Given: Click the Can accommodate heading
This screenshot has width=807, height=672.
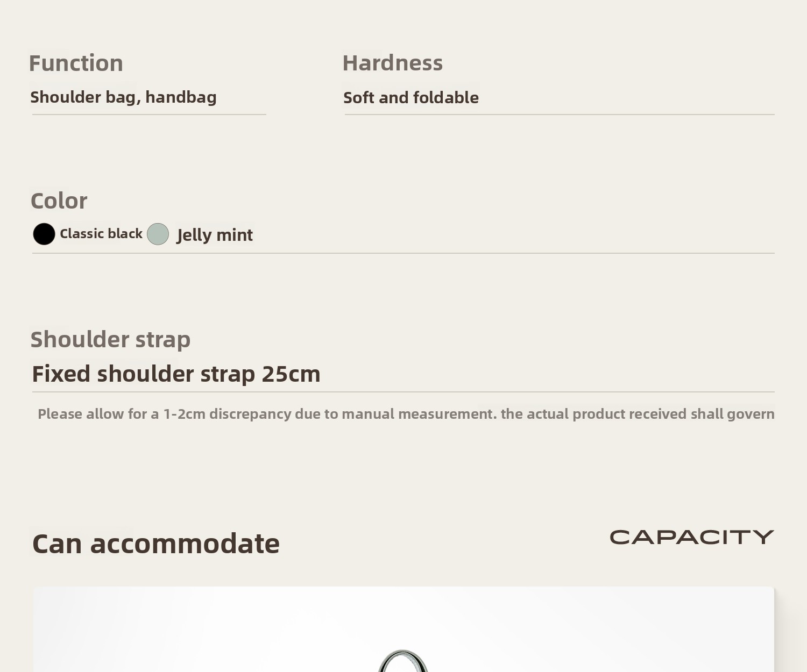Looking at the screenshot, I should point(156,544).
